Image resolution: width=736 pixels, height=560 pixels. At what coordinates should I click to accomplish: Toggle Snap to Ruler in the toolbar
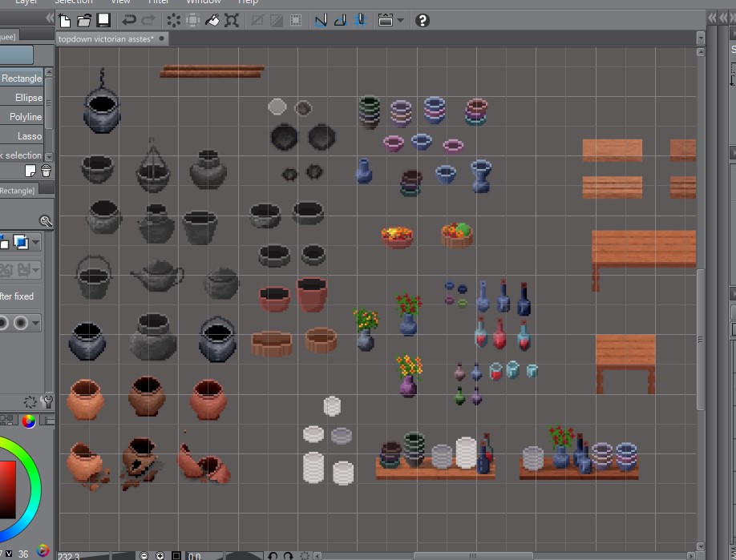[321, 20]
